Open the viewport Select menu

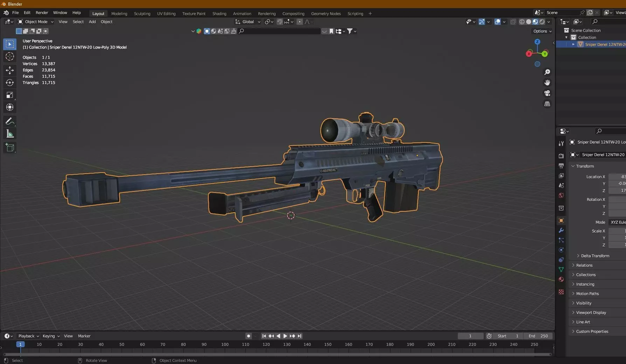(78, 22)
